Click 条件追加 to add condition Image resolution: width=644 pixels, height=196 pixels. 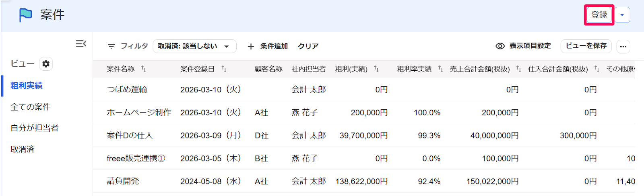tap(274, 46)
